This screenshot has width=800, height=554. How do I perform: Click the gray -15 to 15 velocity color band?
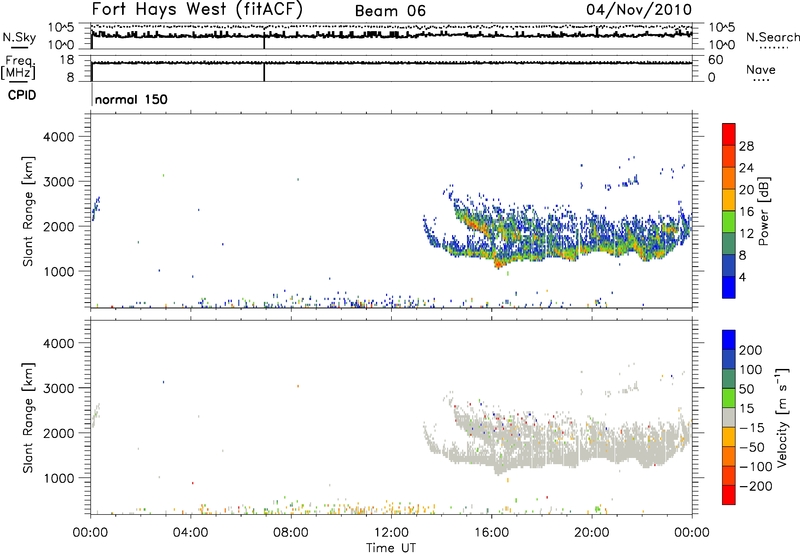coord(729,417)
